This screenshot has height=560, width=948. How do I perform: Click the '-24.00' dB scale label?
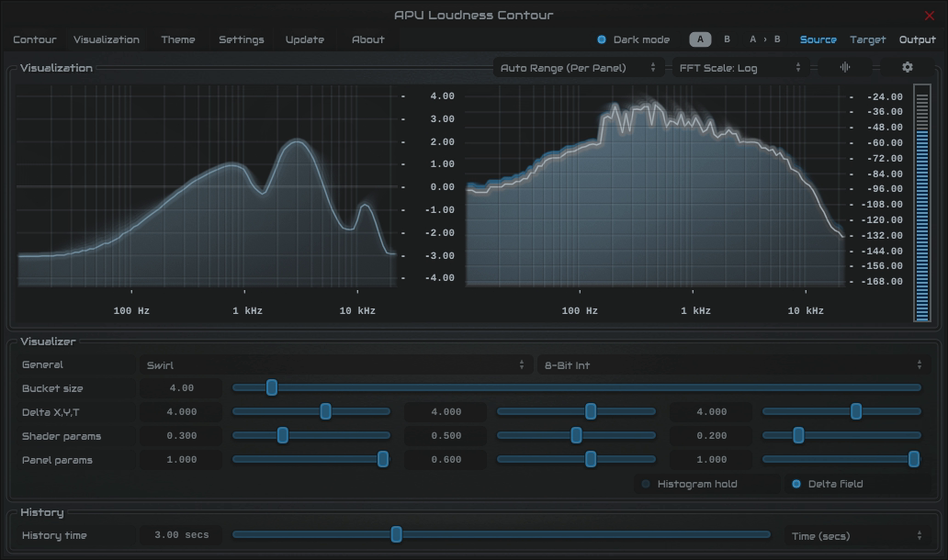point(885,96)
